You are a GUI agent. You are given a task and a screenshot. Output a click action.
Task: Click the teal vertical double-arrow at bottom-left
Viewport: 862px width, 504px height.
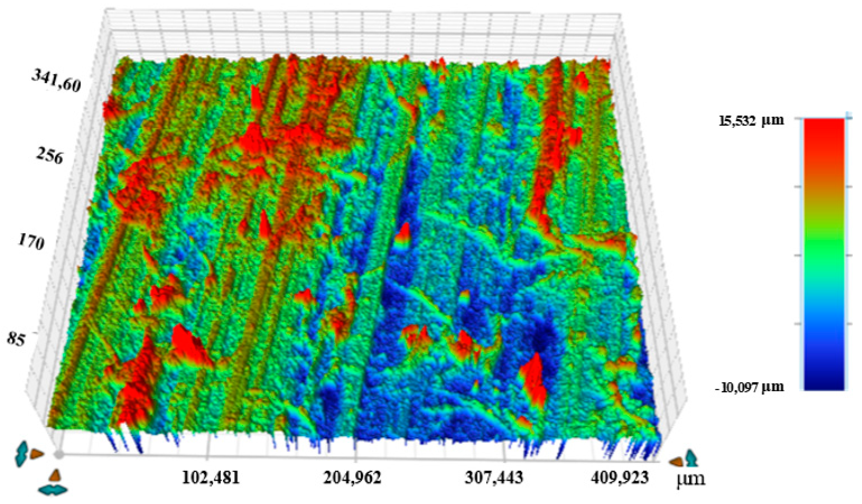tap(22, 453)
